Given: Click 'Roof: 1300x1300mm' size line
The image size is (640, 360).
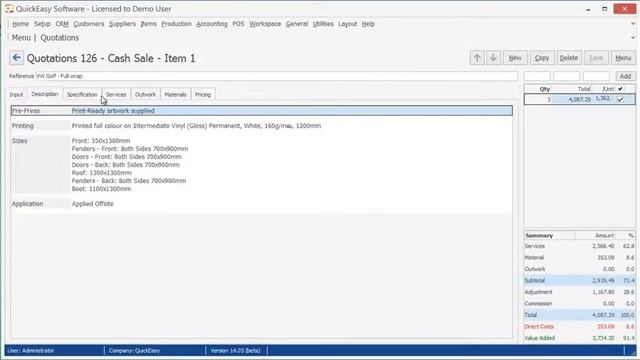Looking at the screenshot, I should pyautogui.click(x=102, y=173).
